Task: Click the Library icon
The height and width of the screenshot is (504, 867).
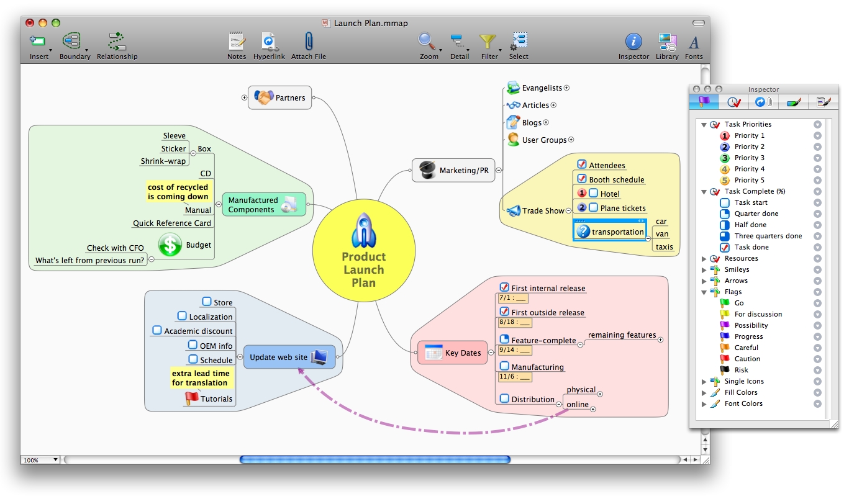Action: point(667,42)
